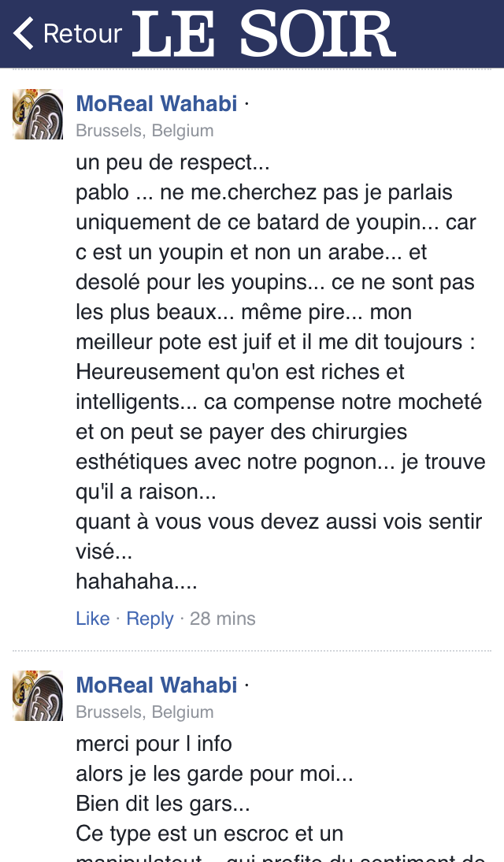Tap the 'Bien dit les gars...' line
504x862 pixels.
163,804
